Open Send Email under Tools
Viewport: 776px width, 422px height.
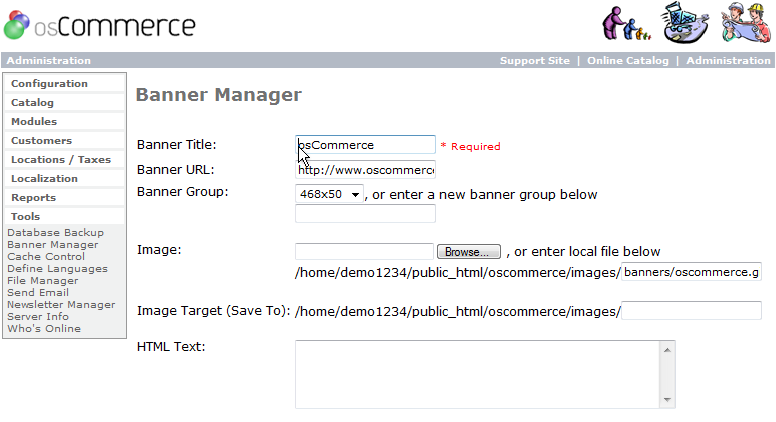tap(38, 292)
